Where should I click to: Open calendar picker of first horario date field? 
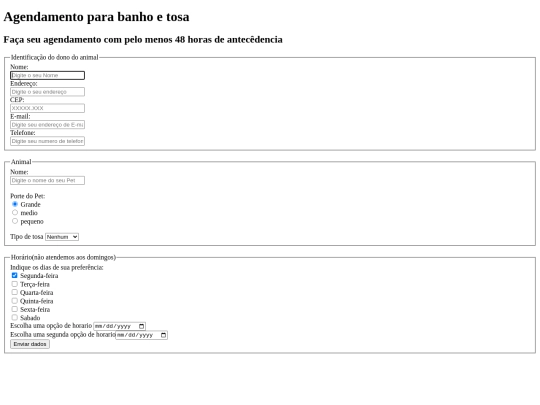(x=141, y=326)
